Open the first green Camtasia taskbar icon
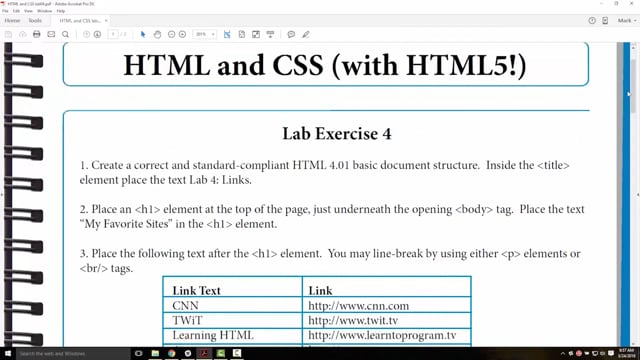Image resolution: width=640 pixels, height=360 pixels. (220, 353)
